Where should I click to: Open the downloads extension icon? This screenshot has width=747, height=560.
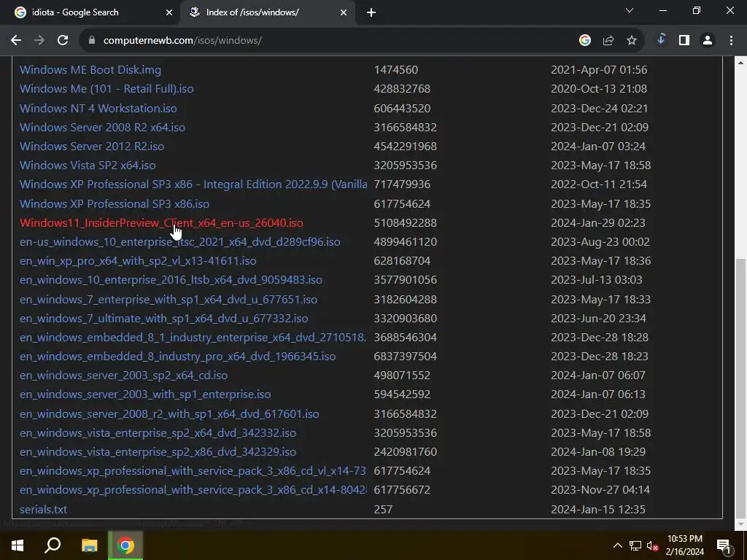coord(661,40)
